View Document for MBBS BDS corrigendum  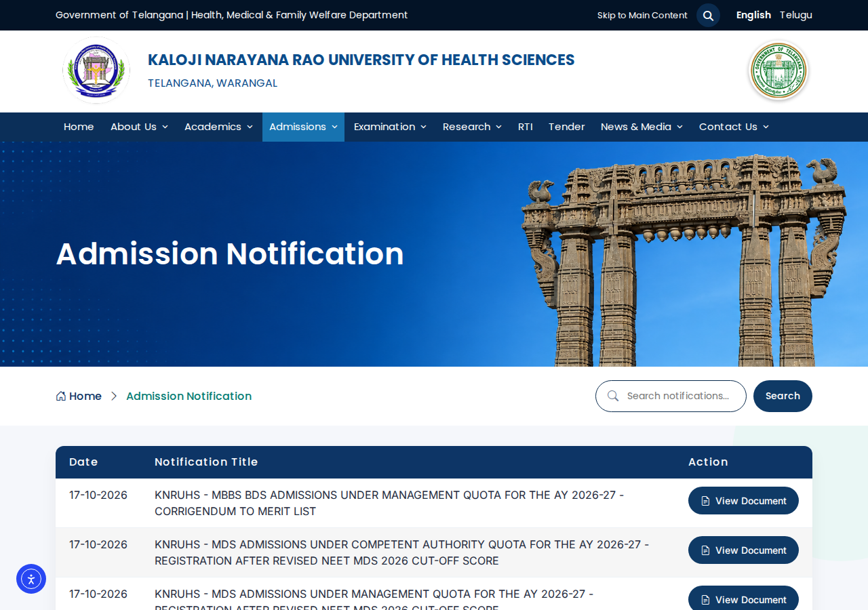pyautogui.click(x=743, y=501)
